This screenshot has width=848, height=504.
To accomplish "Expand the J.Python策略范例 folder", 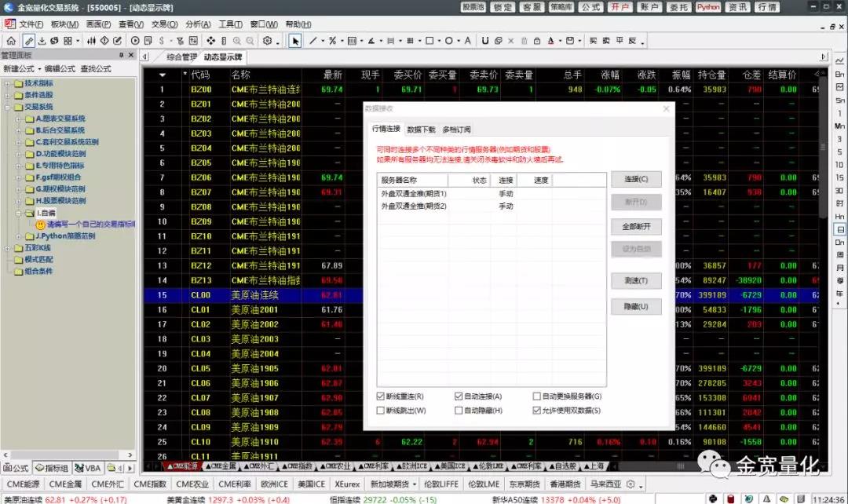I will [x=19, y=236].
